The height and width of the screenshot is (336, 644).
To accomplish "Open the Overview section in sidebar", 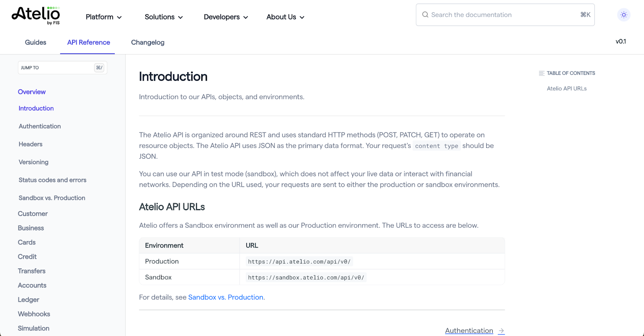I will point(32,92).
